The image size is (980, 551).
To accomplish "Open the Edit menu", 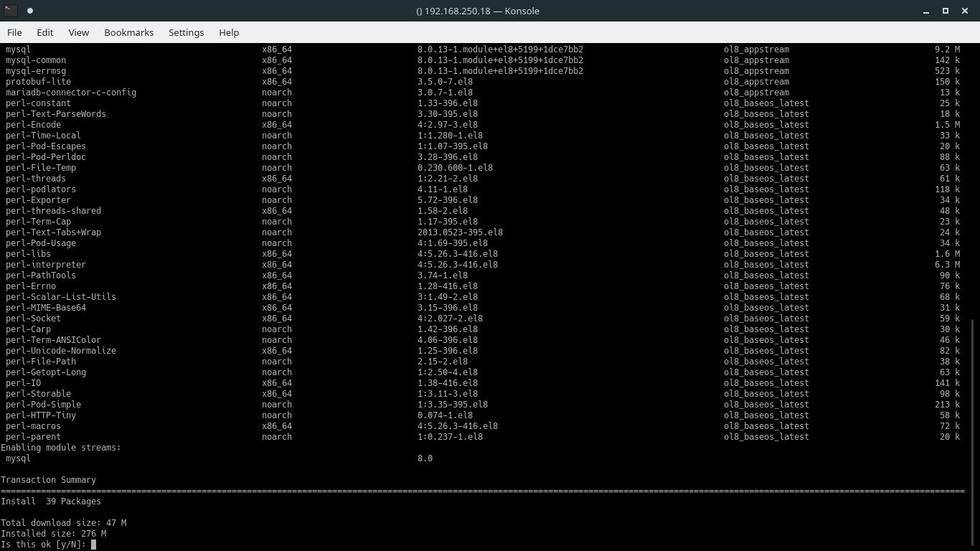I will click(x=44, y=32).
